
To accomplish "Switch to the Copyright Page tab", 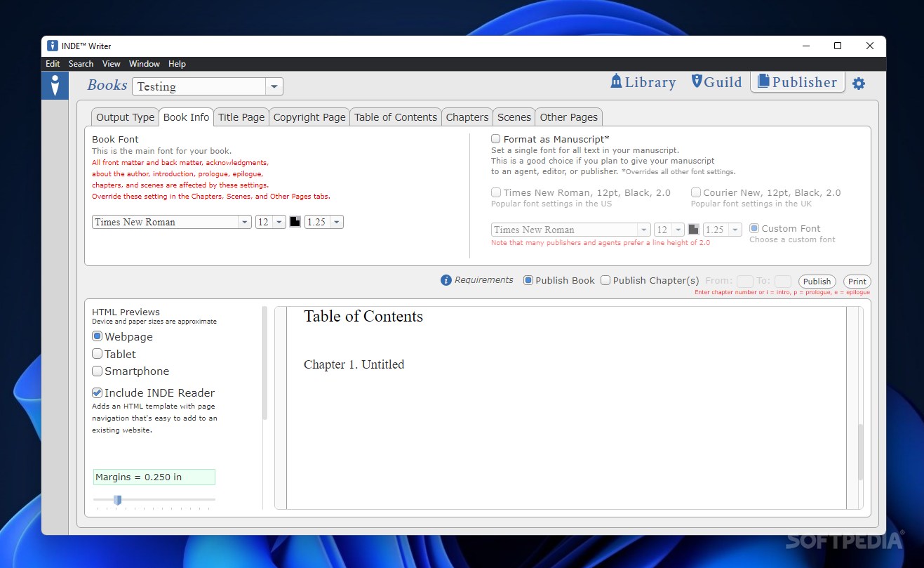I will (x=309, y=117).
